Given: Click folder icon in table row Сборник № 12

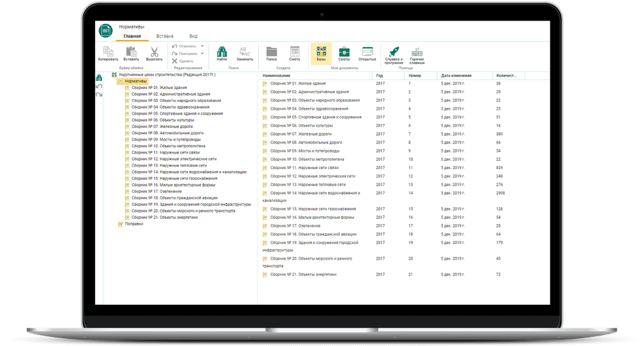Looking at the screenshot, I should (265, 176).
